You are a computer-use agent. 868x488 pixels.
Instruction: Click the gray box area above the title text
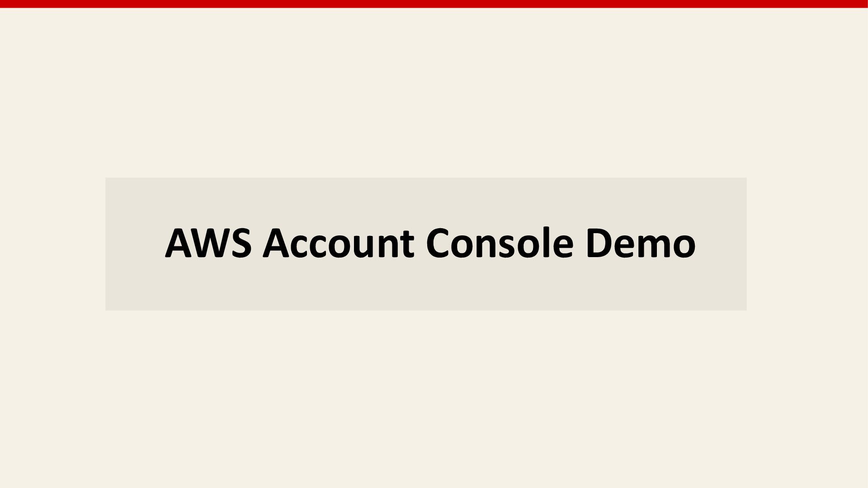coord(426,201)
